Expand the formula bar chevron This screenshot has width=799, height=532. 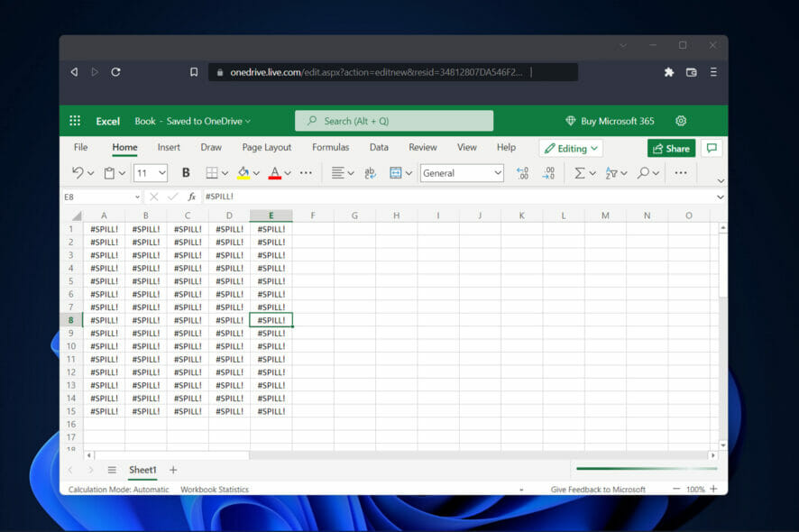[720, 197]
